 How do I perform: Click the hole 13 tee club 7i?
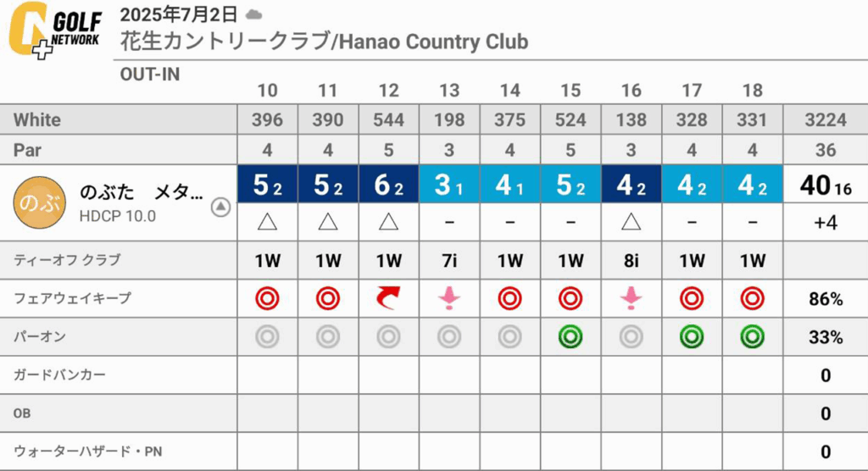pos(449,260)
